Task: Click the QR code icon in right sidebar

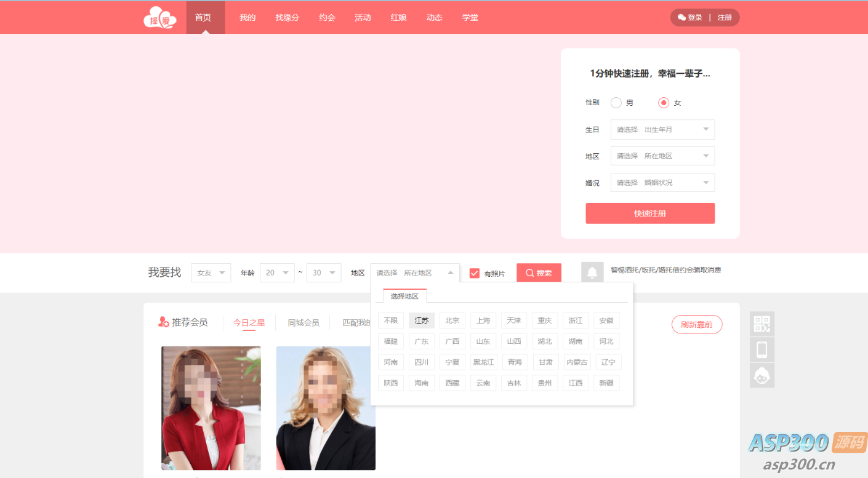Action: (x=762, y=324)
